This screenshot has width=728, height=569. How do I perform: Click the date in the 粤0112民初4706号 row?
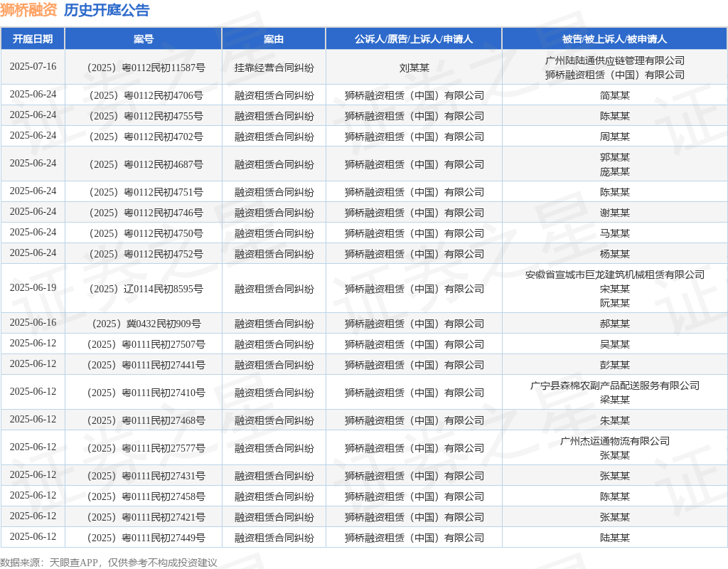[33, 95]
